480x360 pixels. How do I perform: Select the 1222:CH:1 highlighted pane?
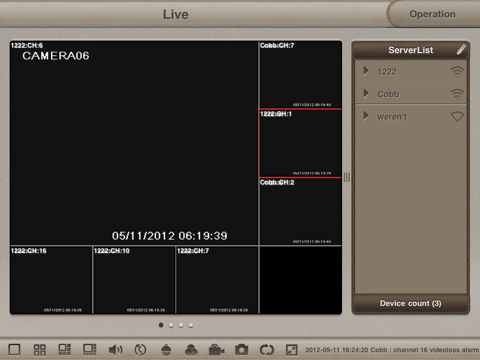pos(300,143)
